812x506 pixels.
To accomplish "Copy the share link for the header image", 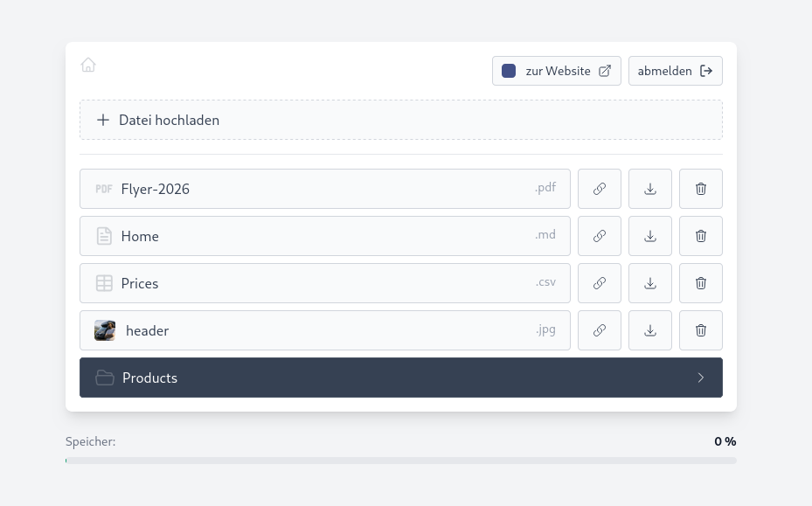I will coord(599,330).
